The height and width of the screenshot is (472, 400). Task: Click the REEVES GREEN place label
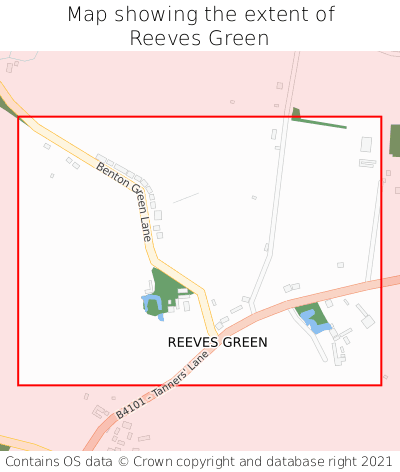217,342
